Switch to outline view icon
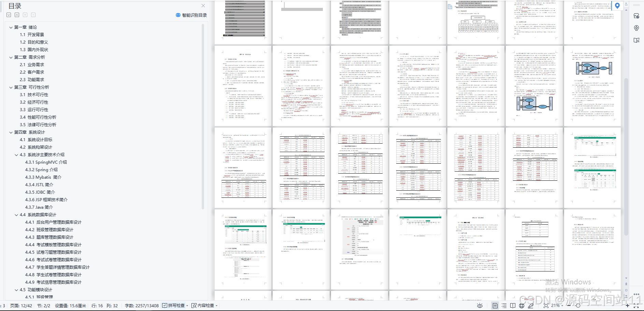This screenshot has height=311, width=644. [504, 306]
